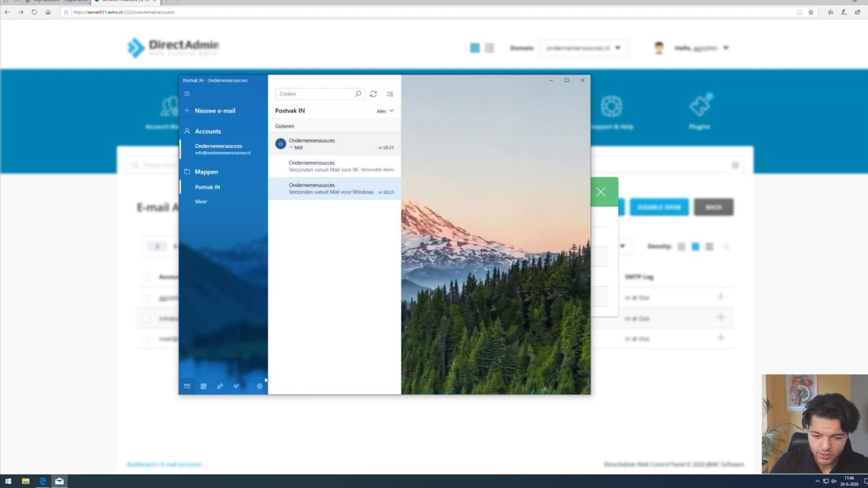Image resolution: width=868 pixels, height=488 pixels.
Task: Open the Windows Start menu
Action: pyautogui.click(x=8, y=481)
